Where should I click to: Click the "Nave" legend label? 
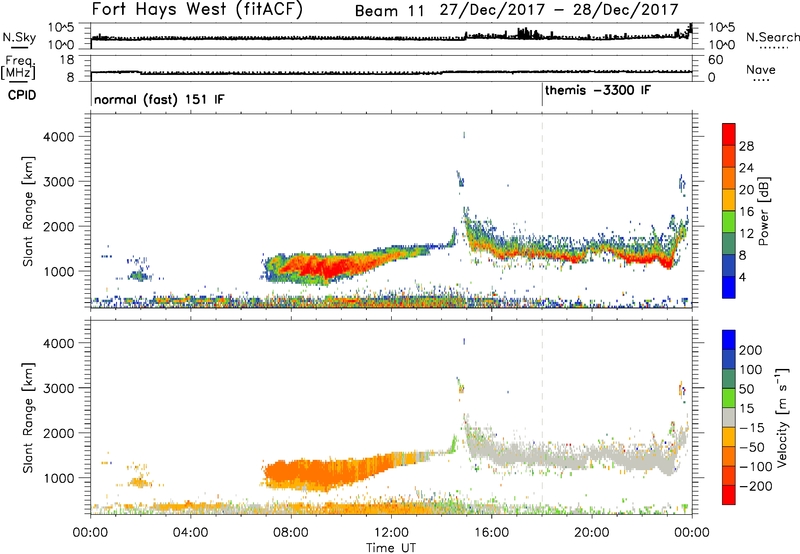tap(761, 69)
